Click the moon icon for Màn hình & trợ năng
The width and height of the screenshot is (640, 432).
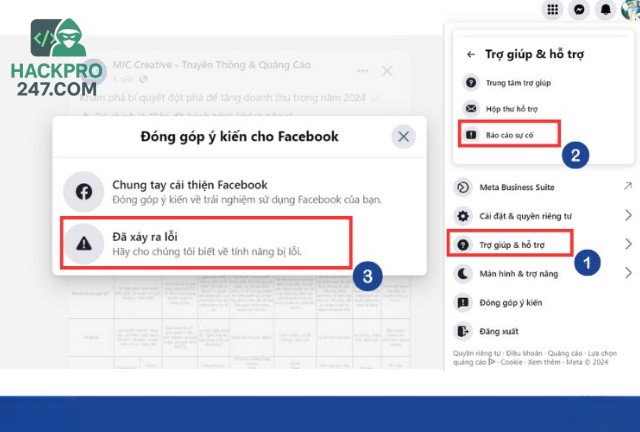click(463, 274)
